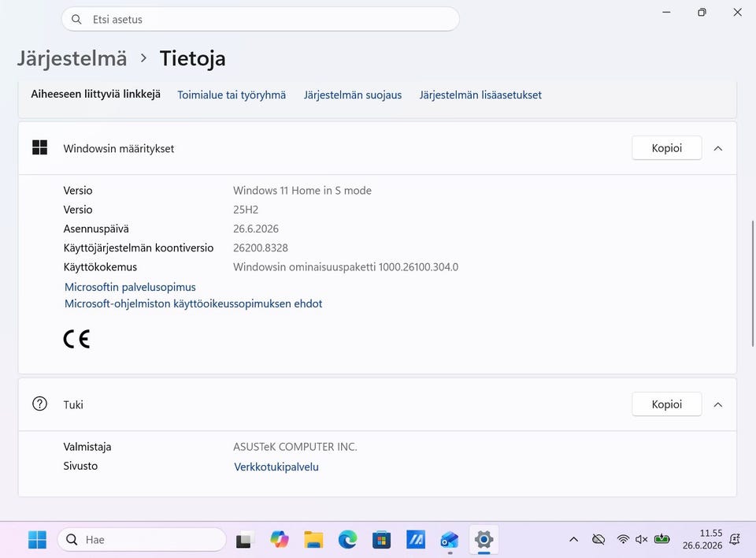Click the Käyttökokemus label
Viewport: 756px width, 558px height.
click(100, 267)
